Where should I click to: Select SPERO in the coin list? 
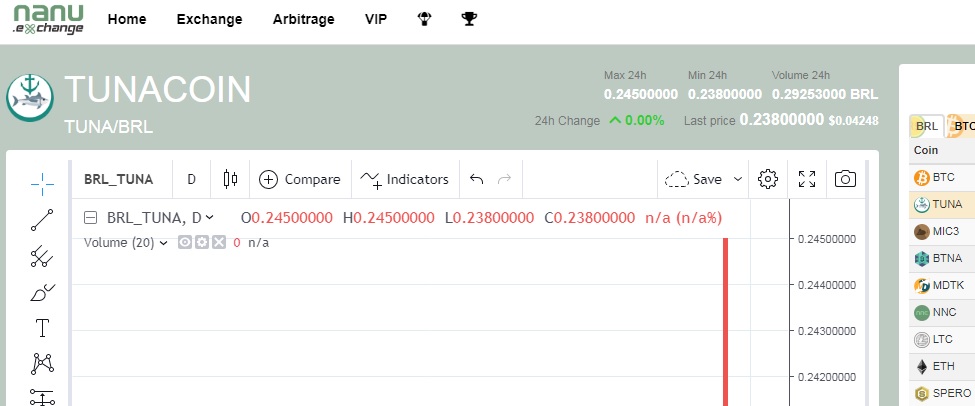[x=942, y=393]
